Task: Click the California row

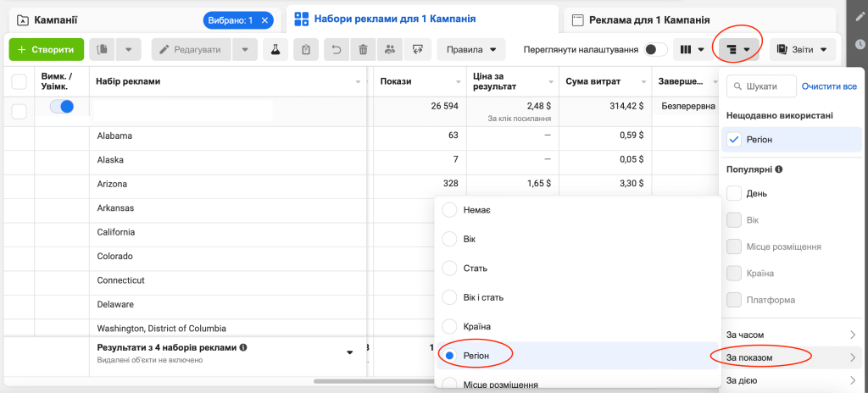Action: pos(115,232)
